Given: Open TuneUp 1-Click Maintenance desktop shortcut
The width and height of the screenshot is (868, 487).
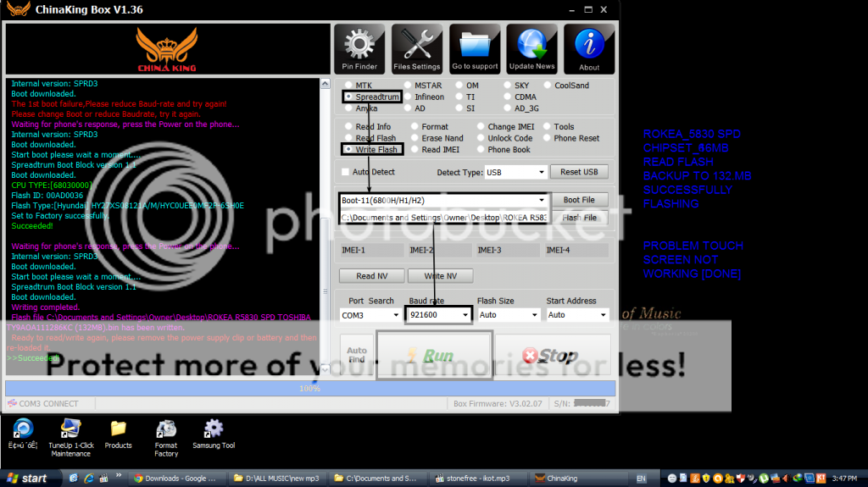Looking at the screenshot, I should [71, 438].
